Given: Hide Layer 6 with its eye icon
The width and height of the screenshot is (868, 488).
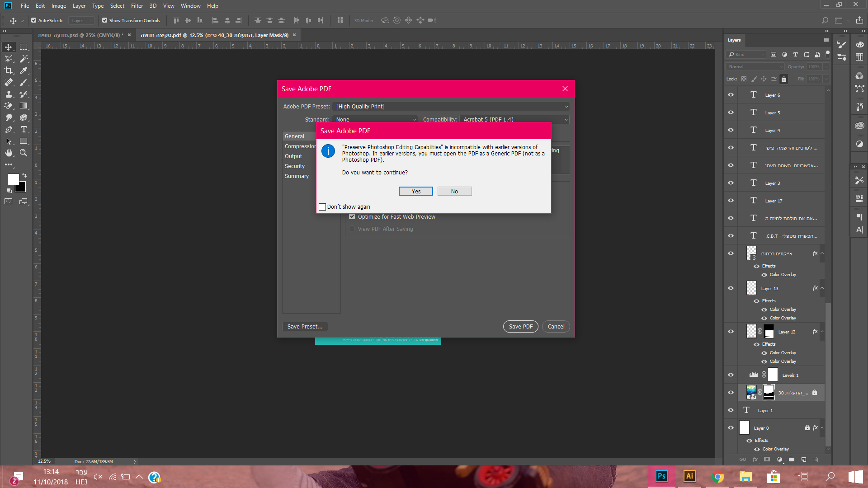Looking at the screenshot, I should pyautogui.click(x=731, y=95).
